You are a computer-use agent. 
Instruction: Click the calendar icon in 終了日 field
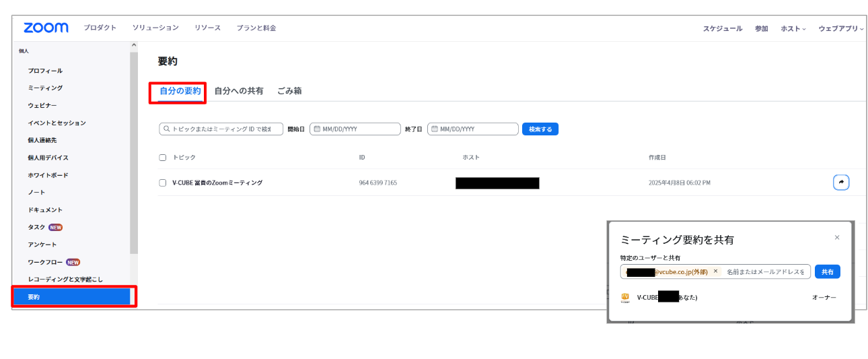pyautogui.click(x=435, y=129)
